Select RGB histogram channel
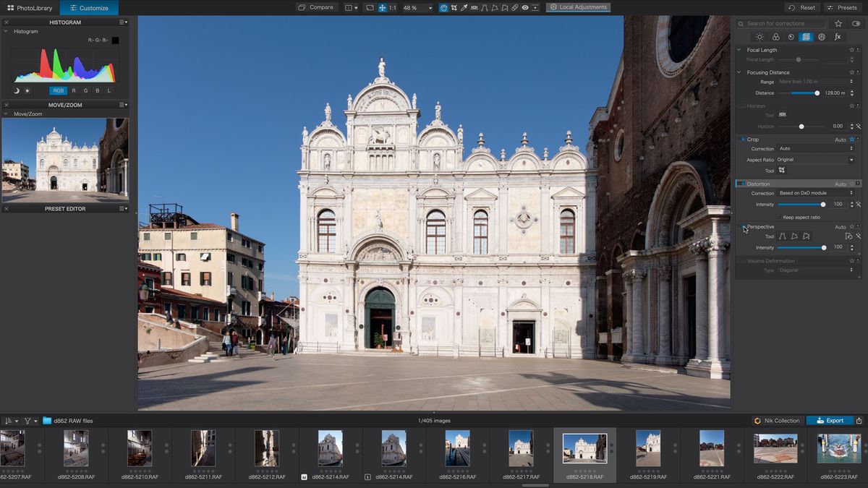The width and height of the screenshot is (868, 488). click(59, 90)
